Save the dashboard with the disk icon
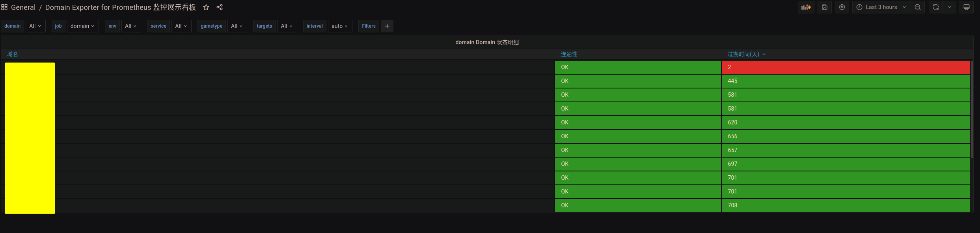The width and height of the screenshot is (980, 233). point(824,7)
